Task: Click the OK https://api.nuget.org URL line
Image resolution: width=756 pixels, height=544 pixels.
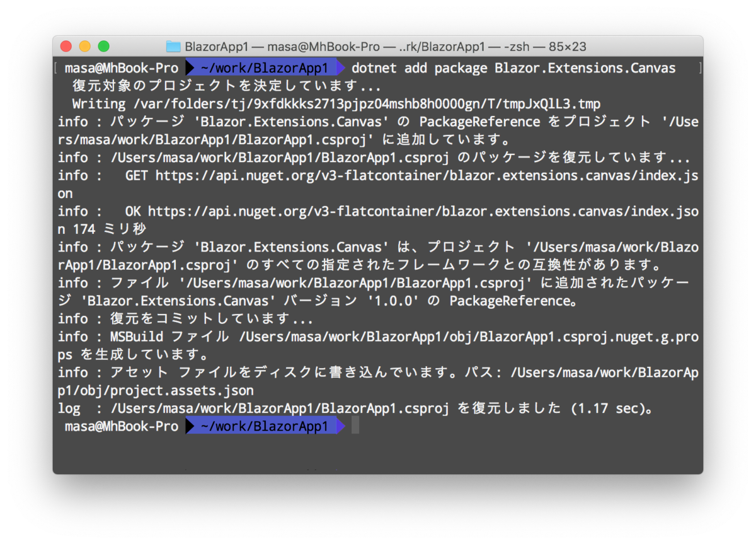Action: pyautogui.click(x=378, y=211)
